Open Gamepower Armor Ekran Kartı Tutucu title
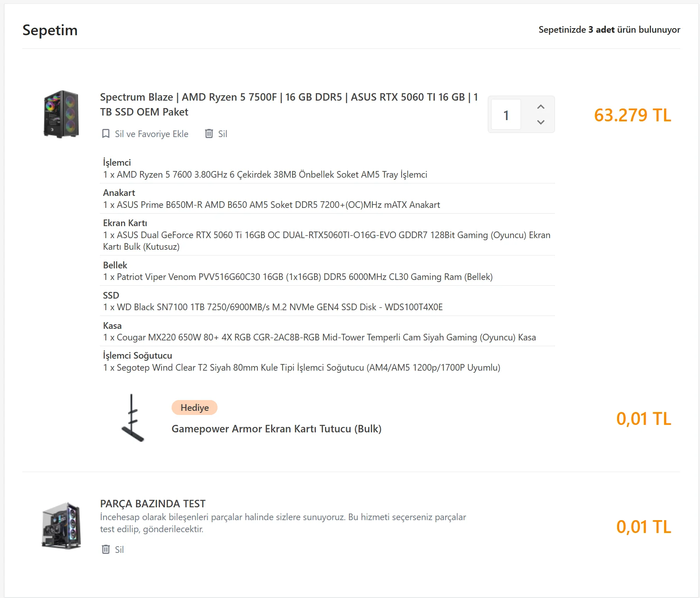 [x=276, y=429]
